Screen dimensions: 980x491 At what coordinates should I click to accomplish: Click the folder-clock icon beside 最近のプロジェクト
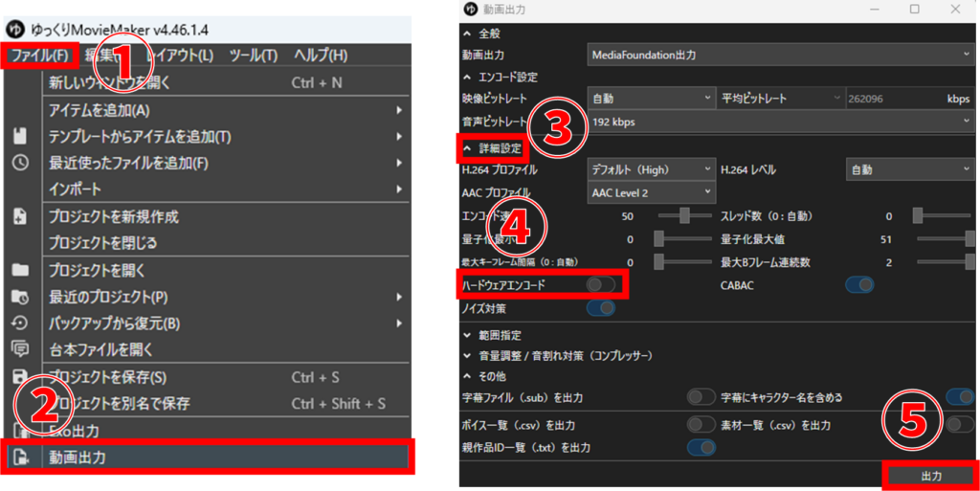[20, 297]
